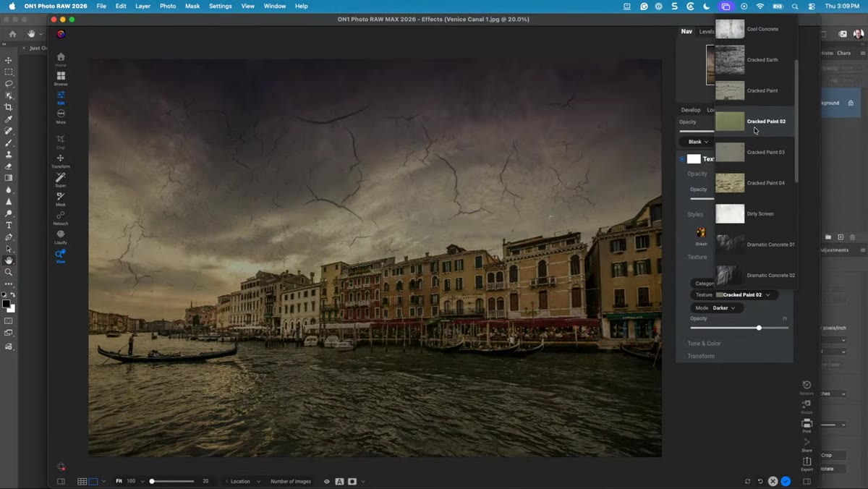The width and height of the screenshot is (868, 489).
Task: Open the Browse module
Action: (61, 78)
